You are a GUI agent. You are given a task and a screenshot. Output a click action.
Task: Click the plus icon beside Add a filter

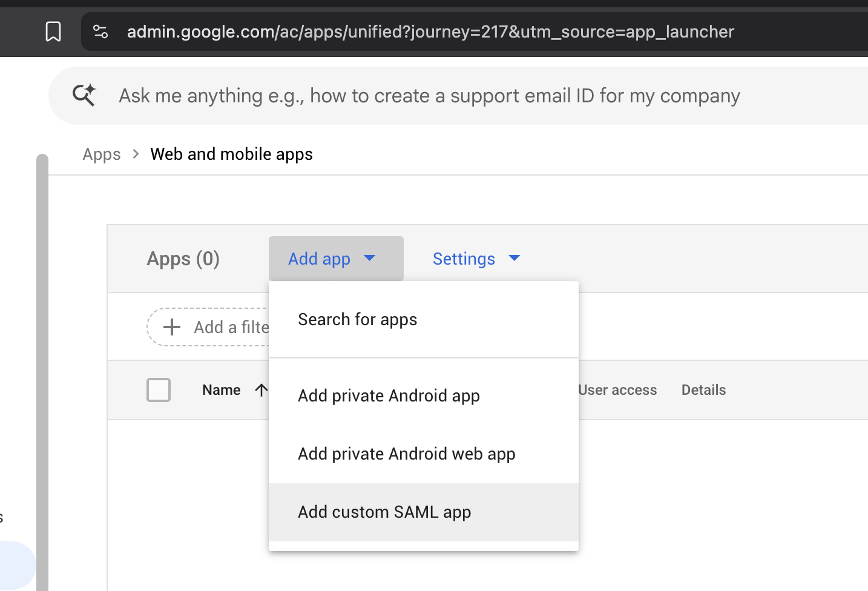(172, 327)
